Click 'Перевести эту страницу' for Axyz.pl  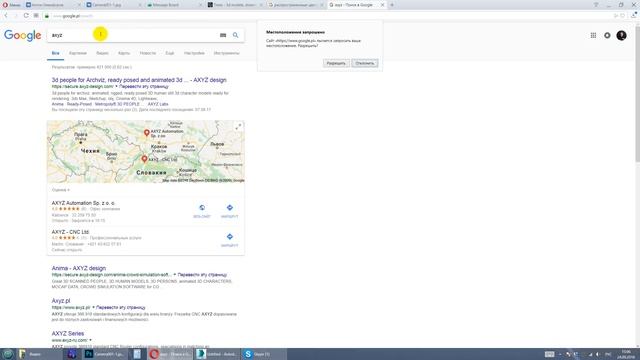point(121,307)
